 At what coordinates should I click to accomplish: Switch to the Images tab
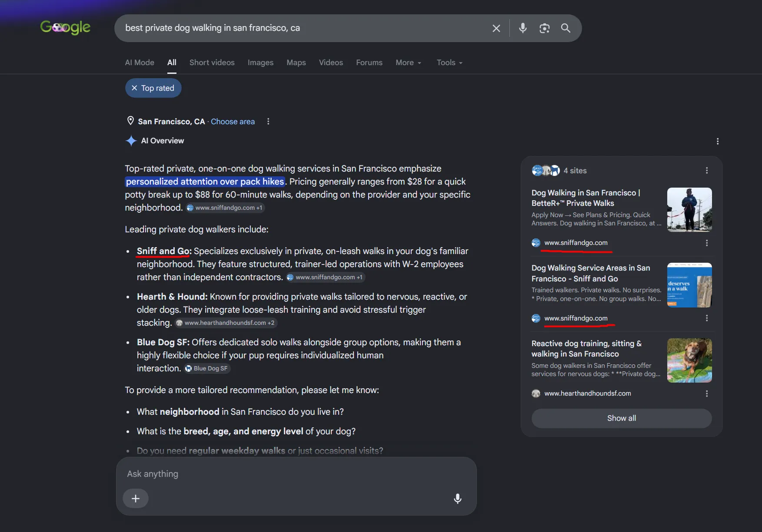click(x=260, y=63)
